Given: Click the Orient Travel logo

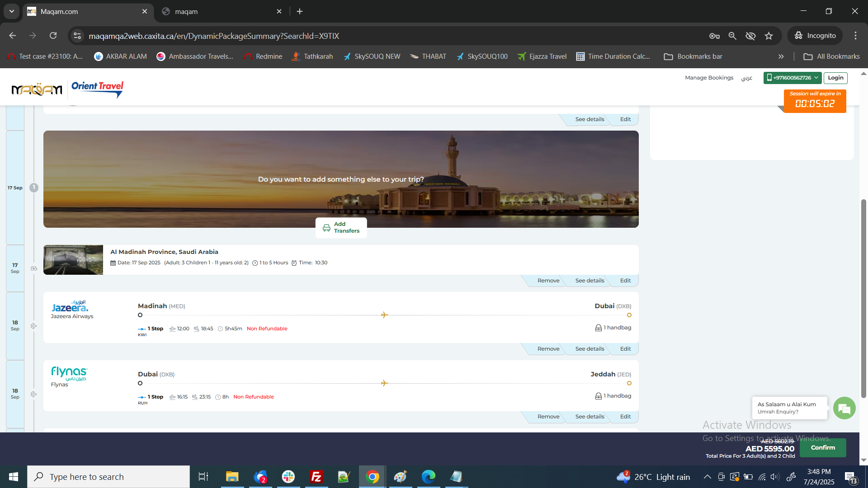Looking at the screenshot, I should click(x=97, y=89).
